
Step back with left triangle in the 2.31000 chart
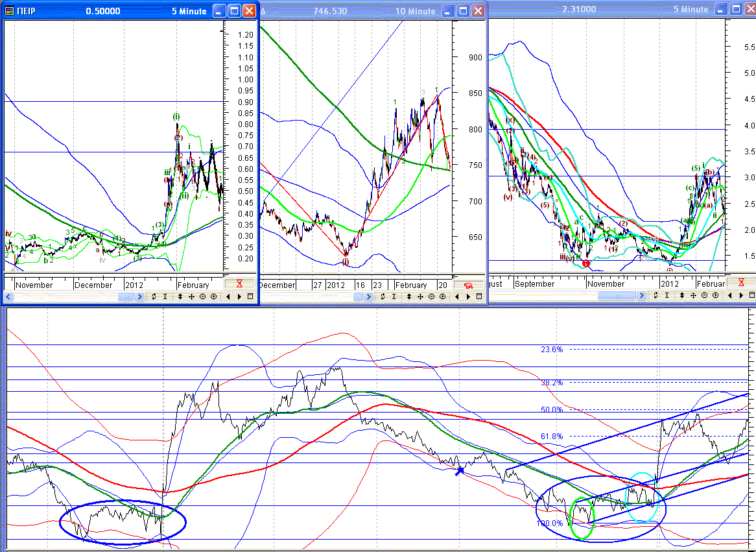730,295
